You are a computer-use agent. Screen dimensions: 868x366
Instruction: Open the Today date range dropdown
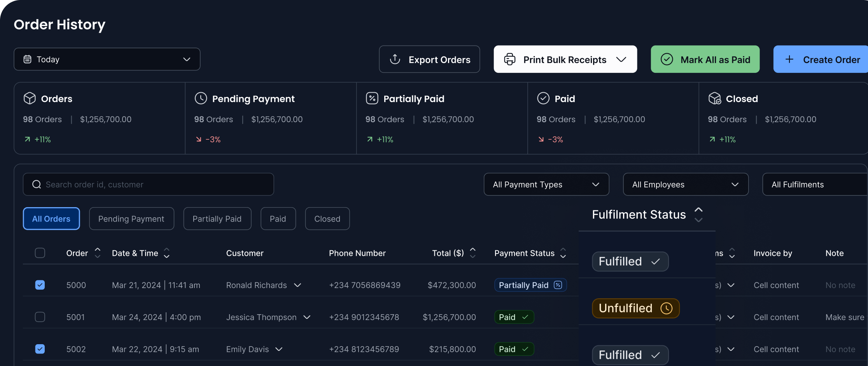107,59
